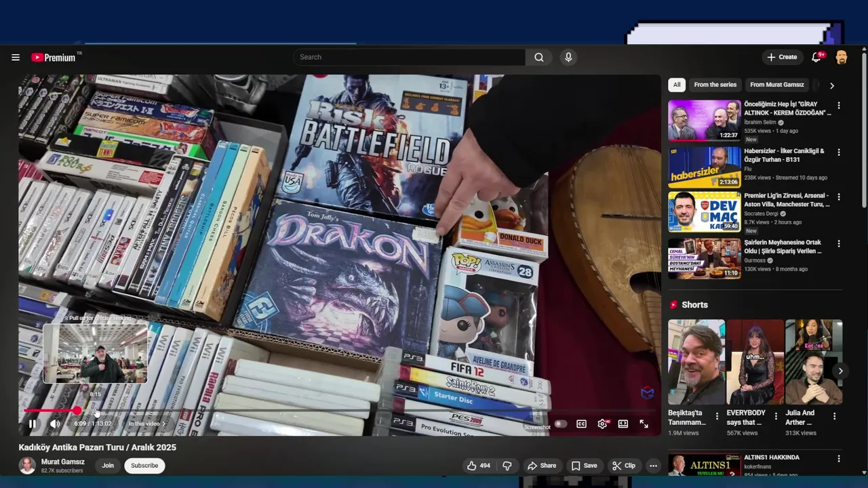Enter full screen mode
Screen dimensions: 868x488
[644, 424]
